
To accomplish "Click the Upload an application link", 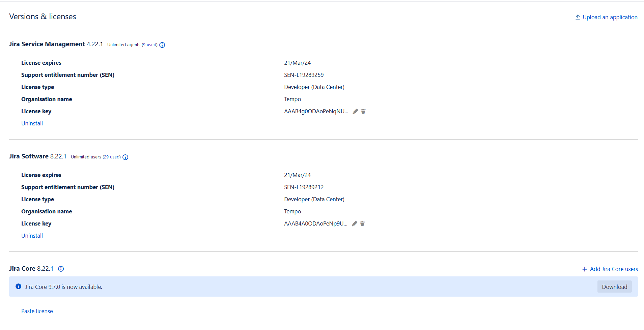I will coord(606,17).
